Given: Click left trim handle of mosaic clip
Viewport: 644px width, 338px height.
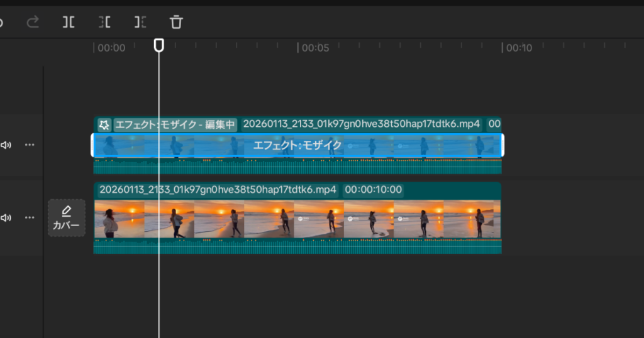Looking at the screenshot, I should 93,146.
